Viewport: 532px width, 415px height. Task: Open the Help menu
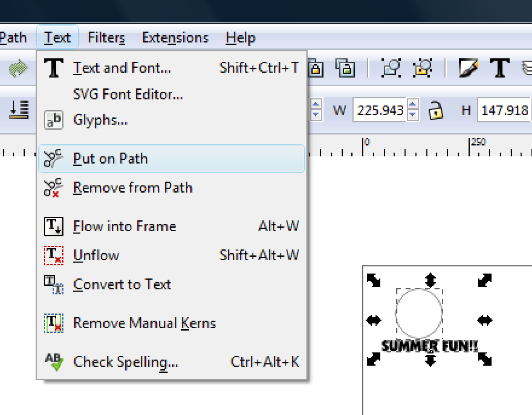240,37
